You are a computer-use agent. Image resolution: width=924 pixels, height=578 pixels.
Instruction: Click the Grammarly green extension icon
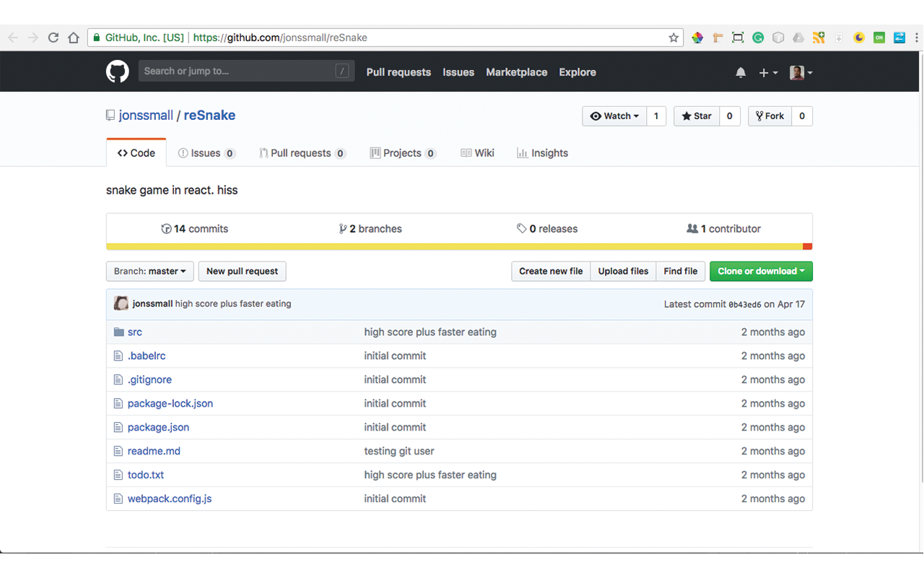(x=758, y=38)
